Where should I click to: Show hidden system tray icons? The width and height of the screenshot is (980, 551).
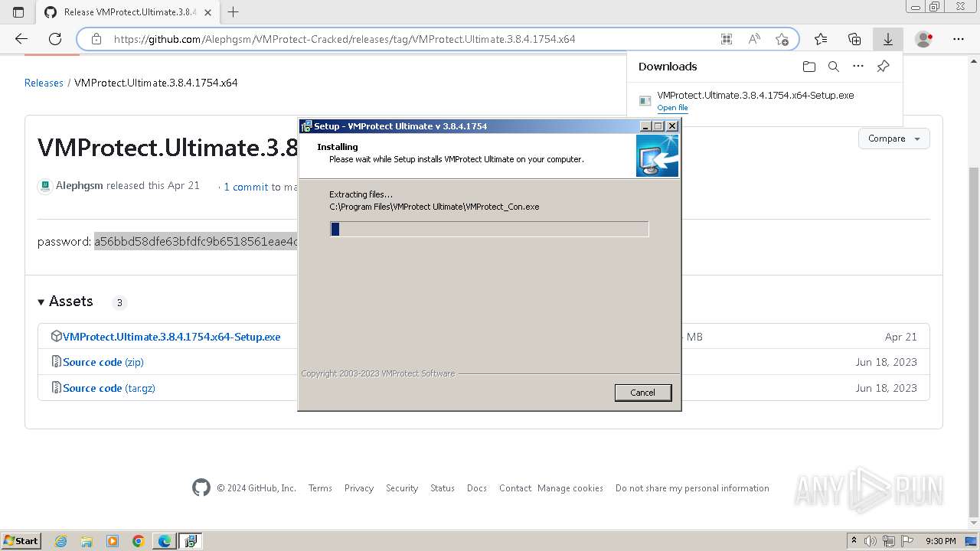854,541
